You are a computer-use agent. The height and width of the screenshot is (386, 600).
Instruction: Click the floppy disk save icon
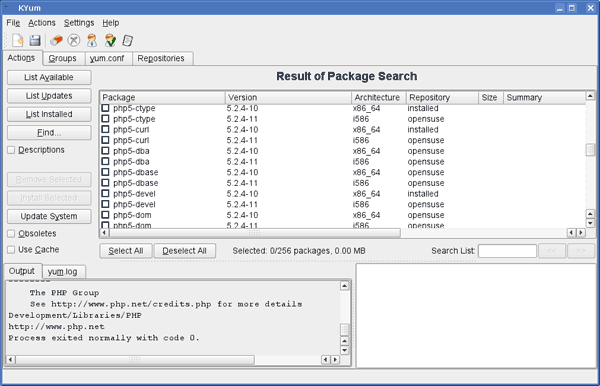[35, 40]
